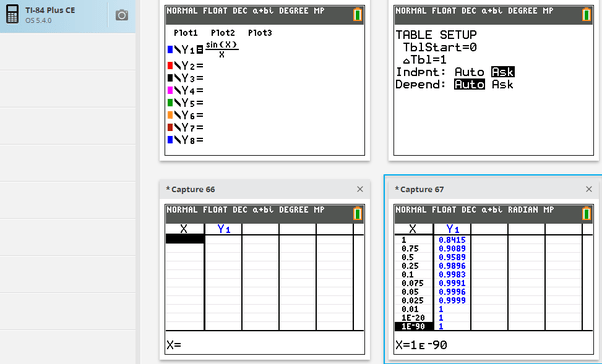Viewport: 602px width, 364px height.
Task: Click the value 0.9996 in the table
Action: pyautogui.click(x=452, y=292)
